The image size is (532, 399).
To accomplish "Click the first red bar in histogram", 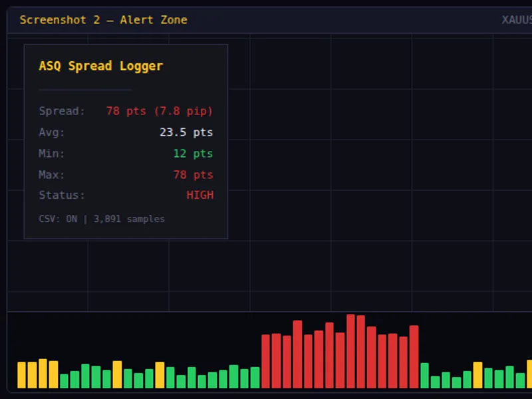I will click(265, 361).
